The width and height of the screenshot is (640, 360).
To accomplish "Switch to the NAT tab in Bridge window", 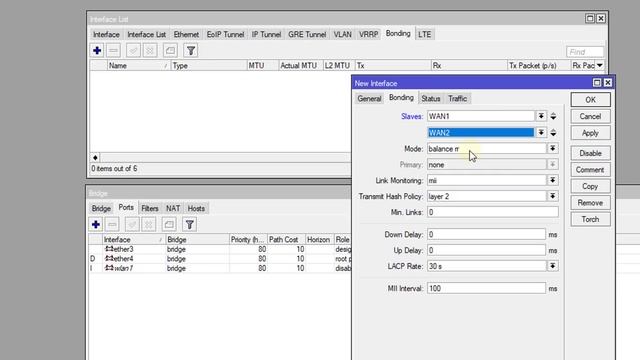I will pyautogui.click(x=173, y=209).
